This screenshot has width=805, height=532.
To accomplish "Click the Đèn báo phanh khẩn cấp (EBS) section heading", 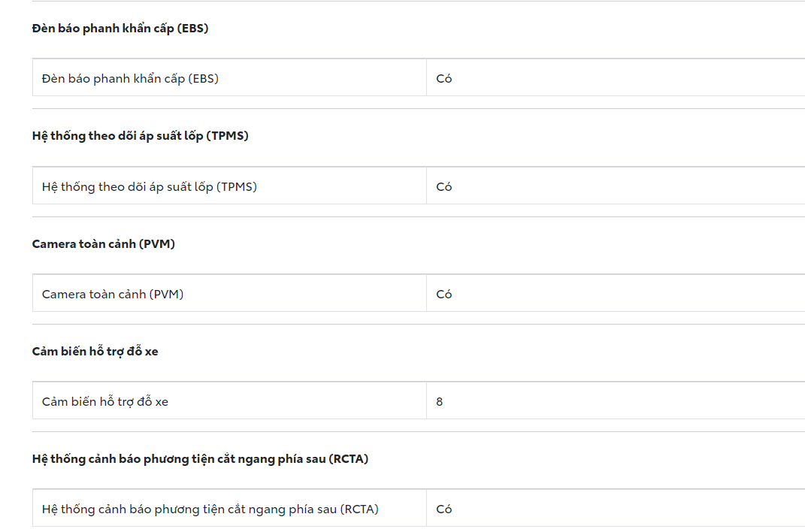I will tap(120, 29).
